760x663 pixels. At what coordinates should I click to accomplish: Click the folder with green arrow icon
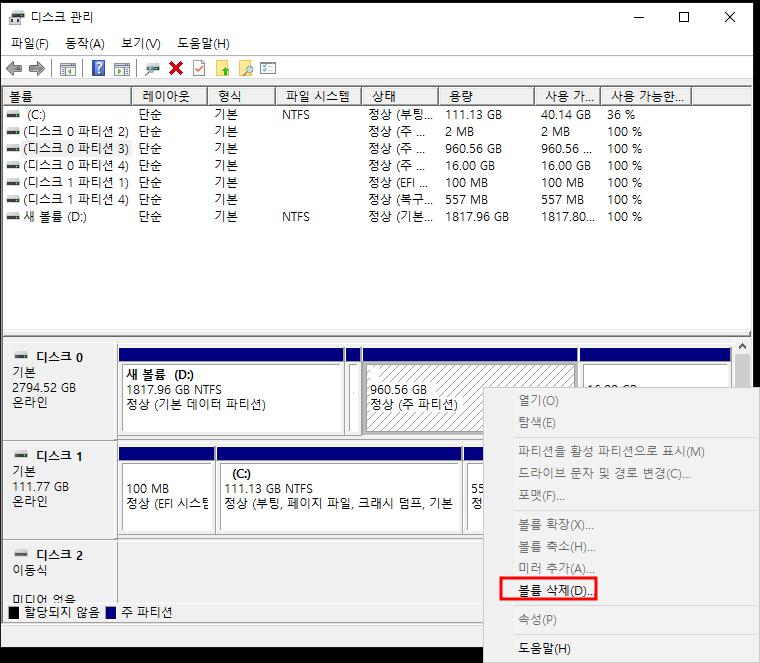(x=222, y=68)
